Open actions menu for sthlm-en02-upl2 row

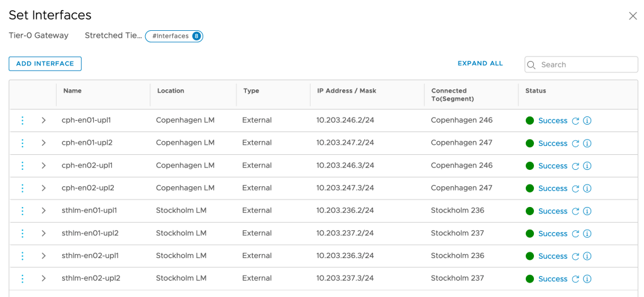(x=23, y=278)
